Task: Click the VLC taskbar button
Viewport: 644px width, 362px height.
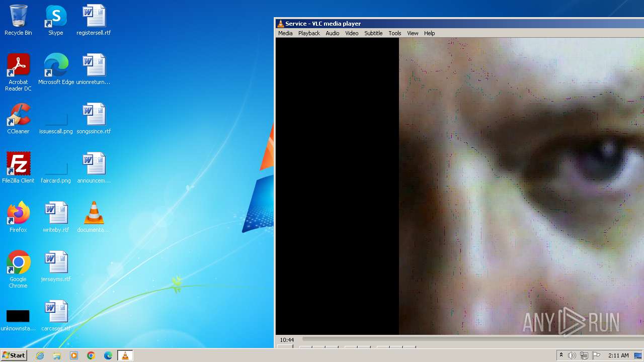Action: 125,355
